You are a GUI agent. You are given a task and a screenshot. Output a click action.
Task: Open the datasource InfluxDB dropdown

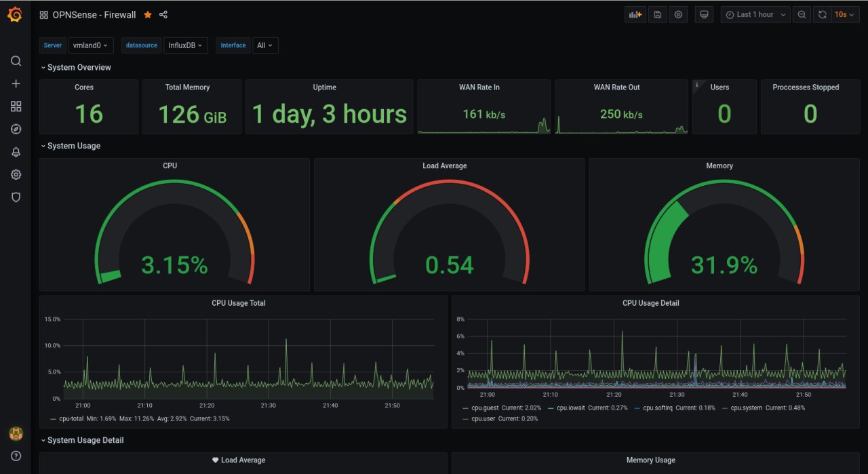[x=186, y=45]
